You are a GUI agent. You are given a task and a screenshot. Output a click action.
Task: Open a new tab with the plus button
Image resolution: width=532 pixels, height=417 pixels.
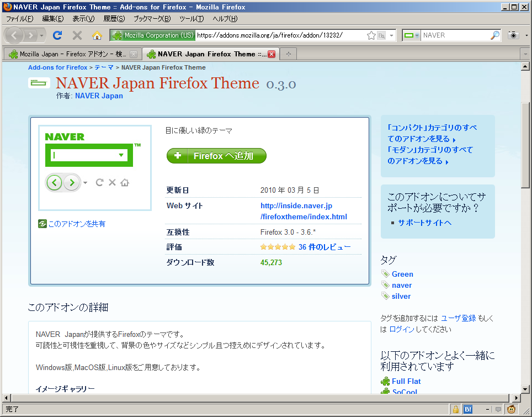[x=289, y=54]
